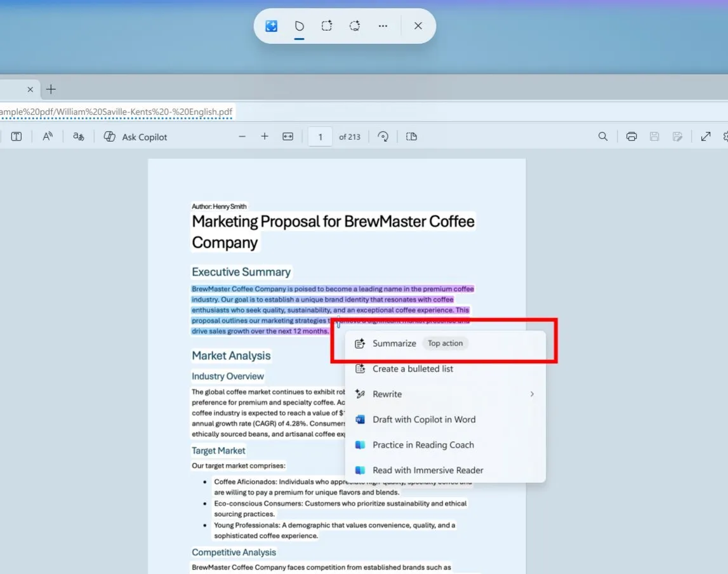Zoom in on the PDF
Viewport: 728px width, 574px height.
264,136
